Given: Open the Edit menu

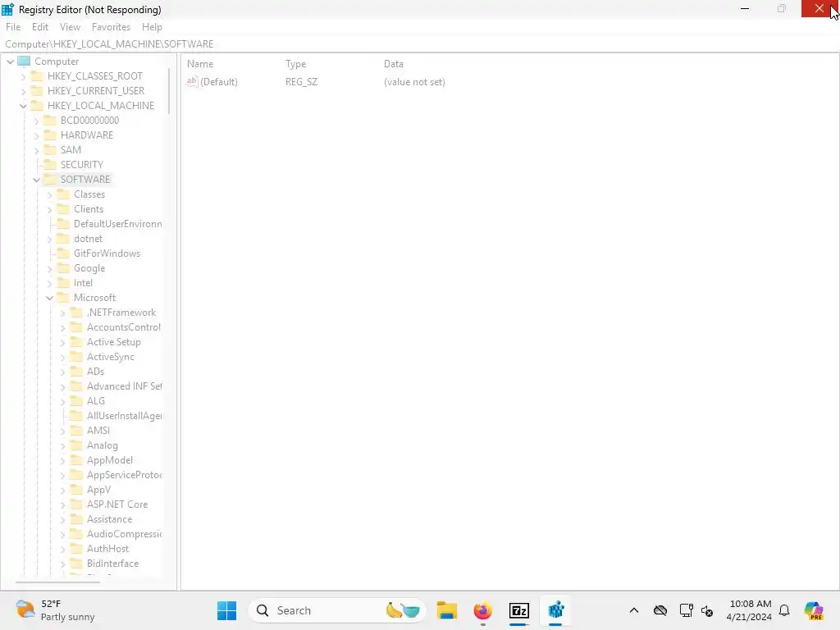Looking at the screenshot, I should click(x=39, y=27).
